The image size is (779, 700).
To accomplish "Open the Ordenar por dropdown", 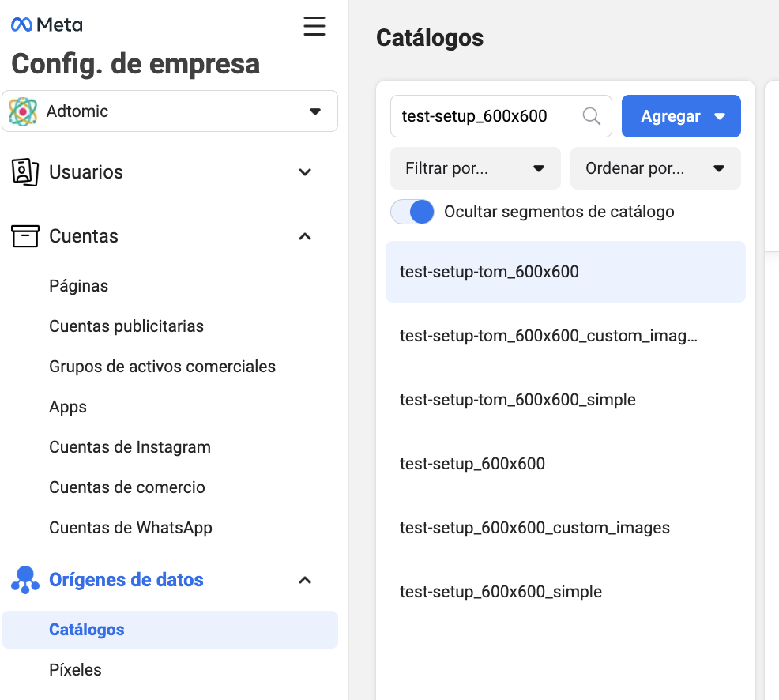I will [656, 168].
